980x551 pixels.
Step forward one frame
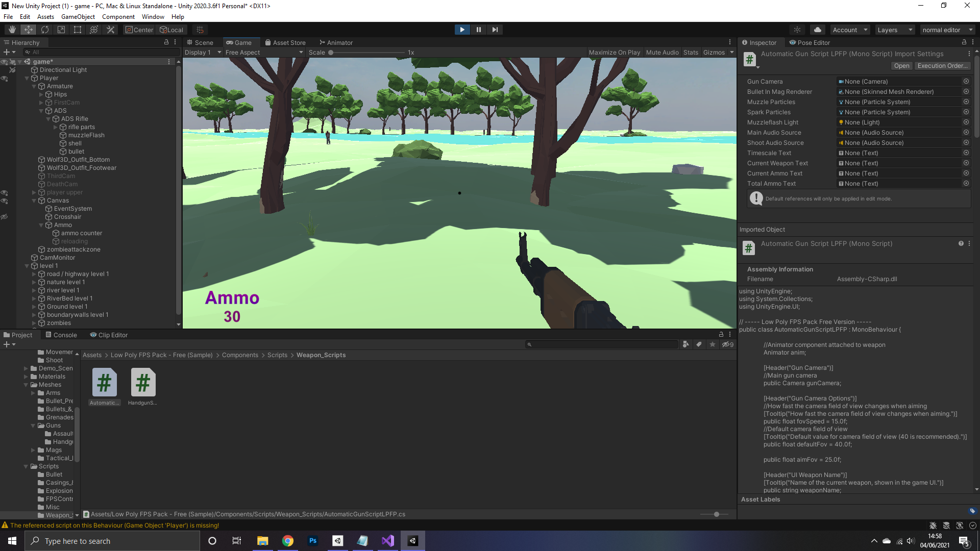(x=495, y=30)
